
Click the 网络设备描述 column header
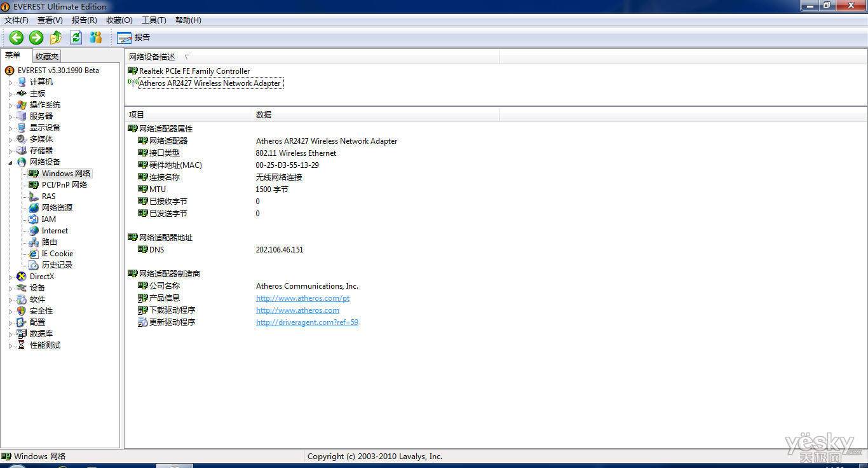click(312, 57)
